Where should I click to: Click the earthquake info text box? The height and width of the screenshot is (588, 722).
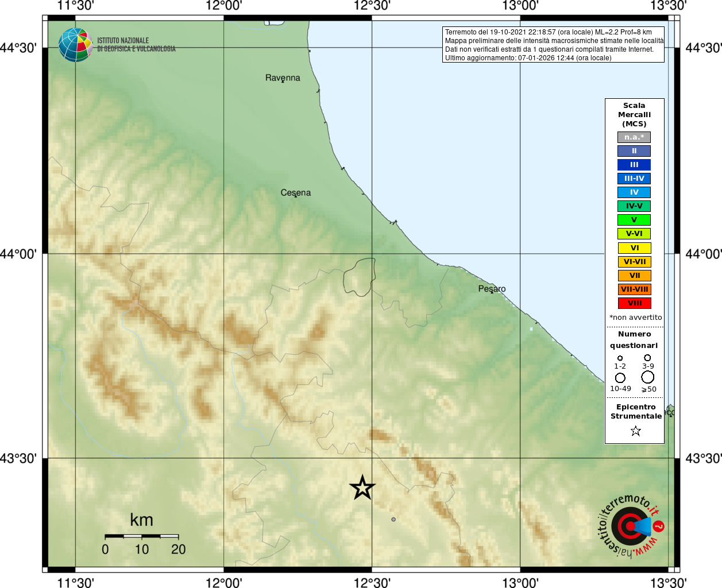coord(554,45)
